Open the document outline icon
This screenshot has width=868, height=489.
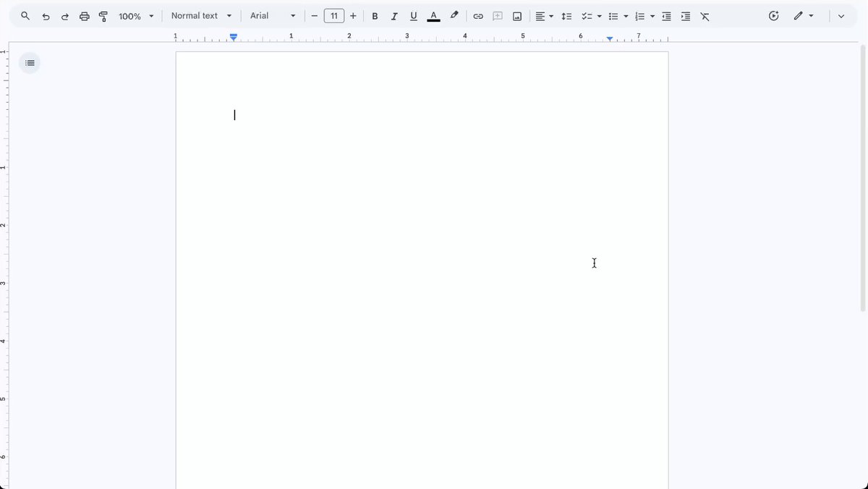point(30,63)
